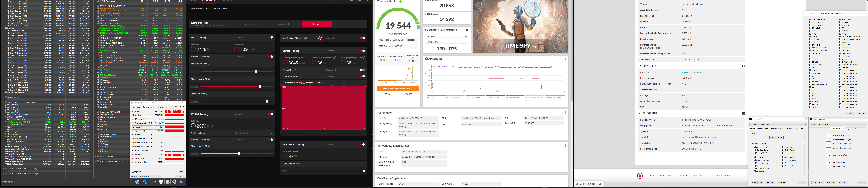This screenshot has height=188, width=868.
Task: Open Systemdaten three-dot menu
Action: [x=565, y=112]
